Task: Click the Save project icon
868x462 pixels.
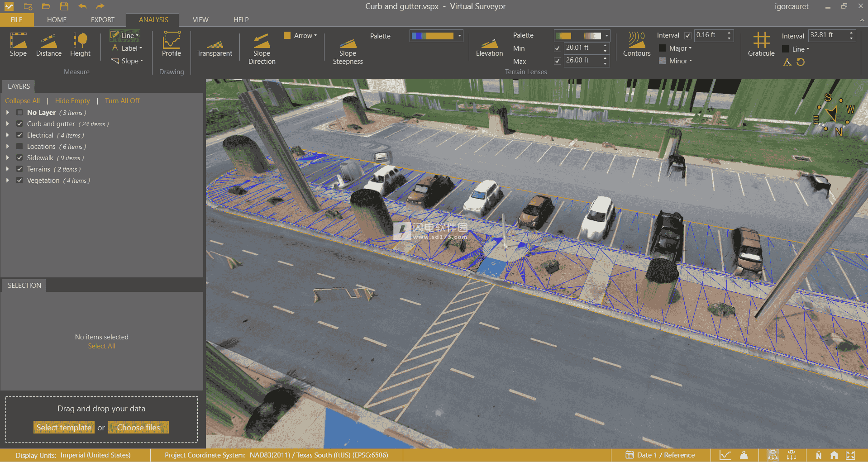Action: click(x=64, y=6)
